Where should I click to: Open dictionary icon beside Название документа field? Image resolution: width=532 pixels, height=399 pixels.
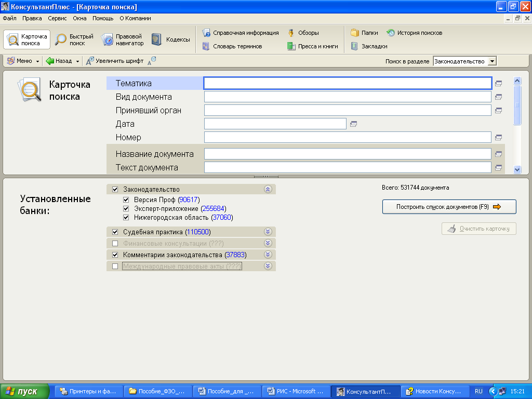pos(498,154)
